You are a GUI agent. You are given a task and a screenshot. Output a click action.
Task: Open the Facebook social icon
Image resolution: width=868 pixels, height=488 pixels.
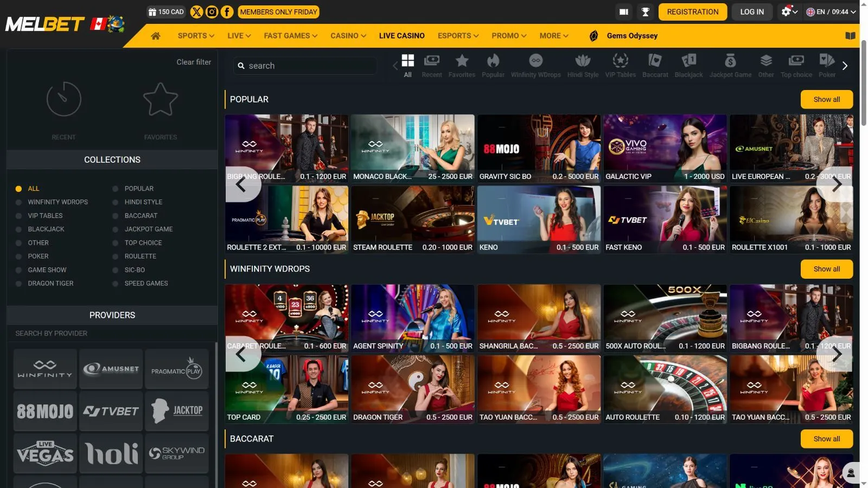(x=227, y=12)
